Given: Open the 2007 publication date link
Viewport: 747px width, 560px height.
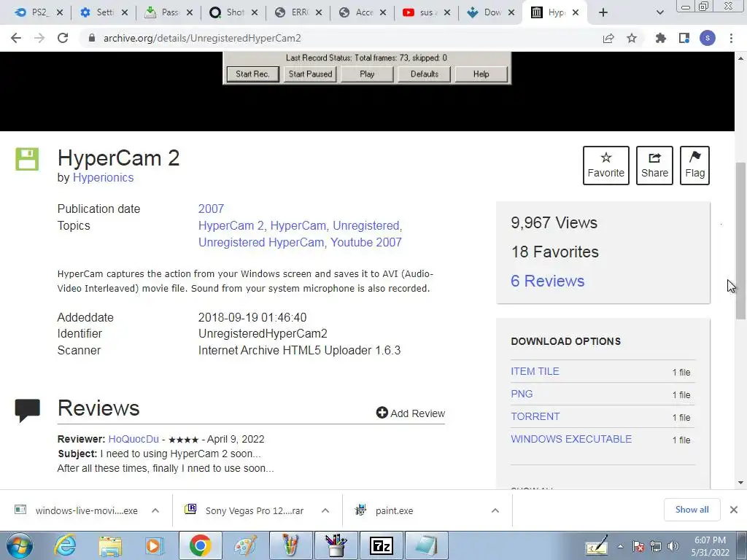Looking at the screenshot, I should (x=211, y=209).
